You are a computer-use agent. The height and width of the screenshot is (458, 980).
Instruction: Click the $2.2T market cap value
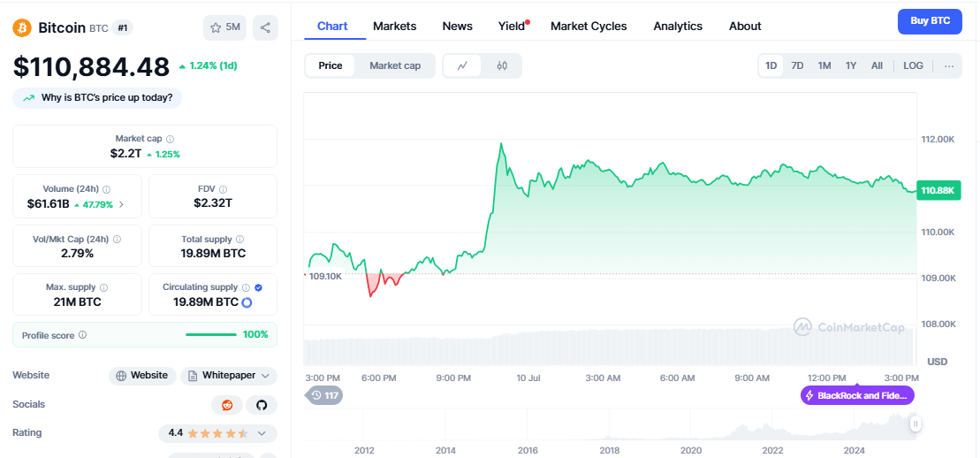(x=126, y=154)
